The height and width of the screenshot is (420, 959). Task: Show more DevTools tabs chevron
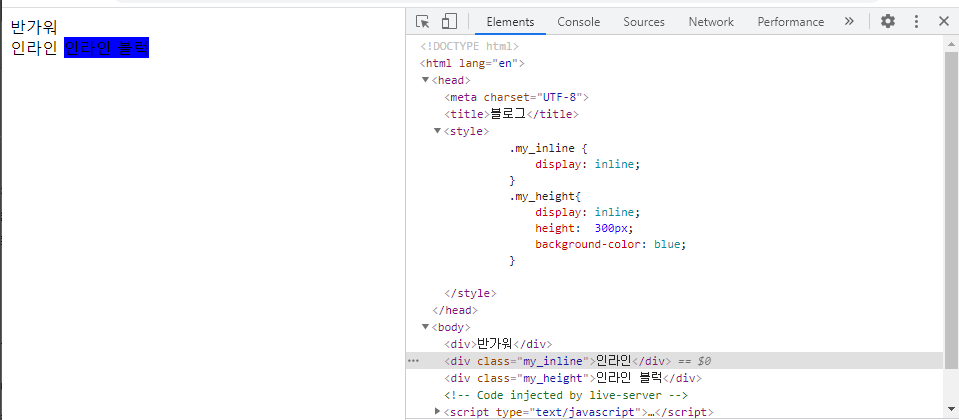tap(849, 21)
